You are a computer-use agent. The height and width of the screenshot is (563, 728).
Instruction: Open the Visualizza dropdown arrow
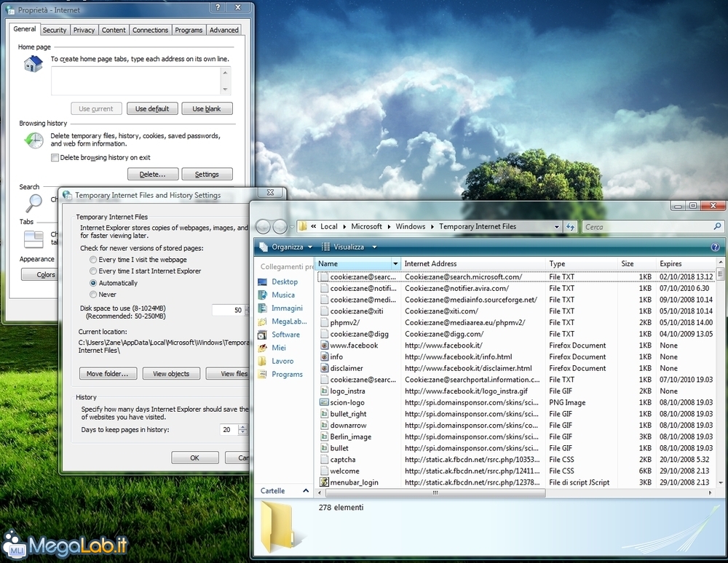point(374,247)
